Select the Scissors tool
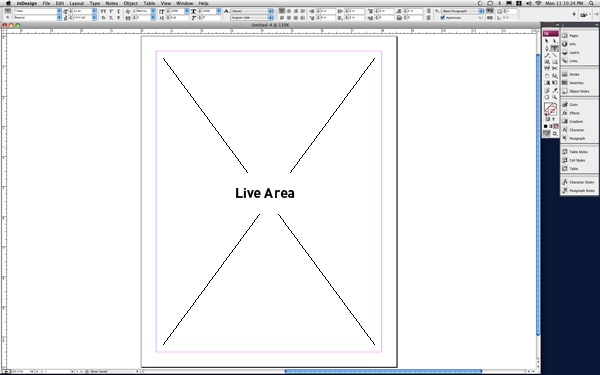Screen dimensions: 600x375 coord(554,68)
